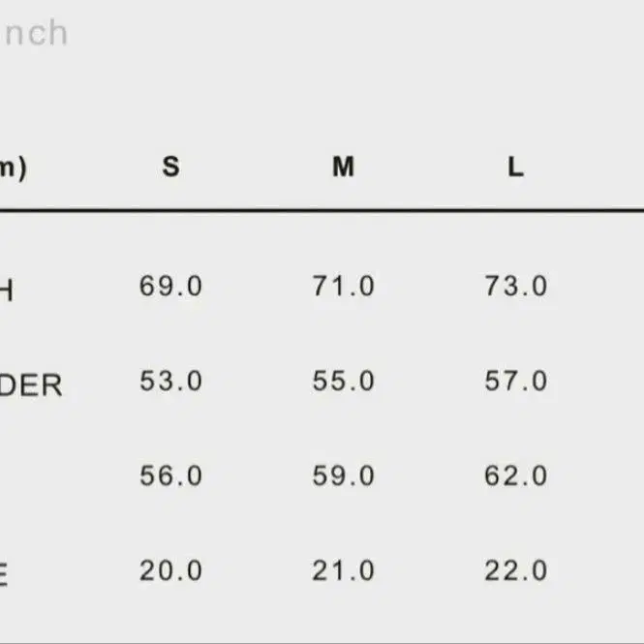The height and width of the screenshot is (644, 644).
Task: Click the row label ending in H
Action: (7, 291)
